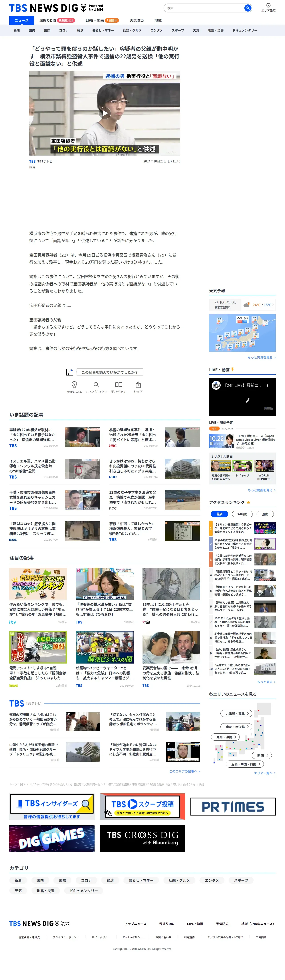The width and height of the screenshot is (285, 980).
Task: Click 暮らし・マネー category pill in カテゴリ
Action: tap(141, 880)
